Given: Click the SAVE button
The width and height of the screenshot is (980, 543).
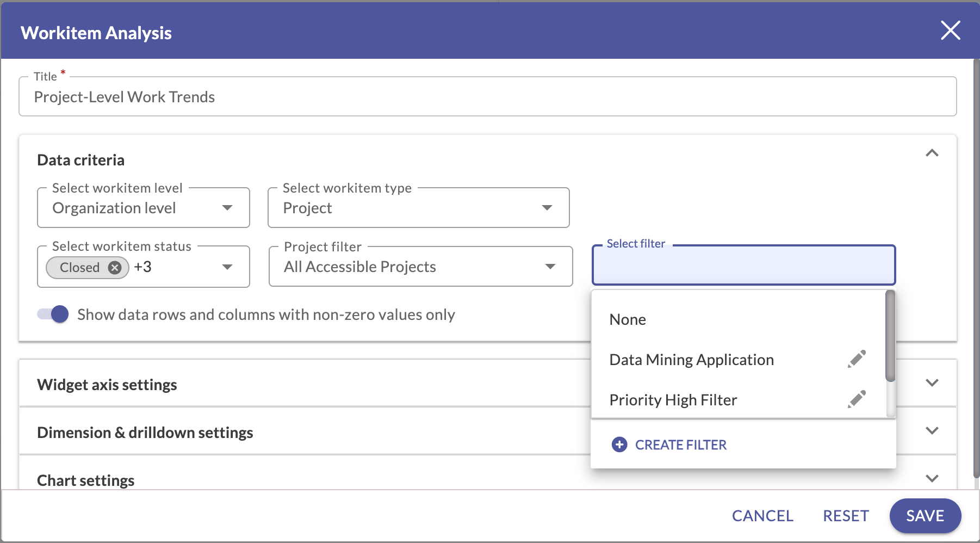Looking at the screenshot, I should [x=925, y=515].
